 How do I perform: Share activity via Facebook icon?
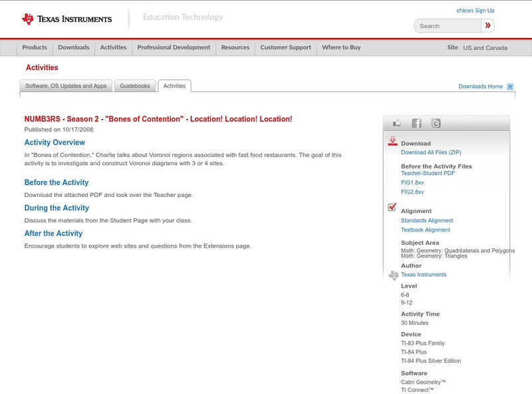pyautogui.click(x=417, y=123)
